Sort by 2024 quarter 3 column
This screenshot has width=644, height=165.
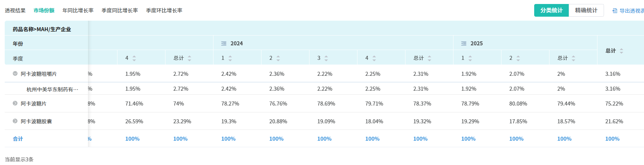click(x=326, y=58)
